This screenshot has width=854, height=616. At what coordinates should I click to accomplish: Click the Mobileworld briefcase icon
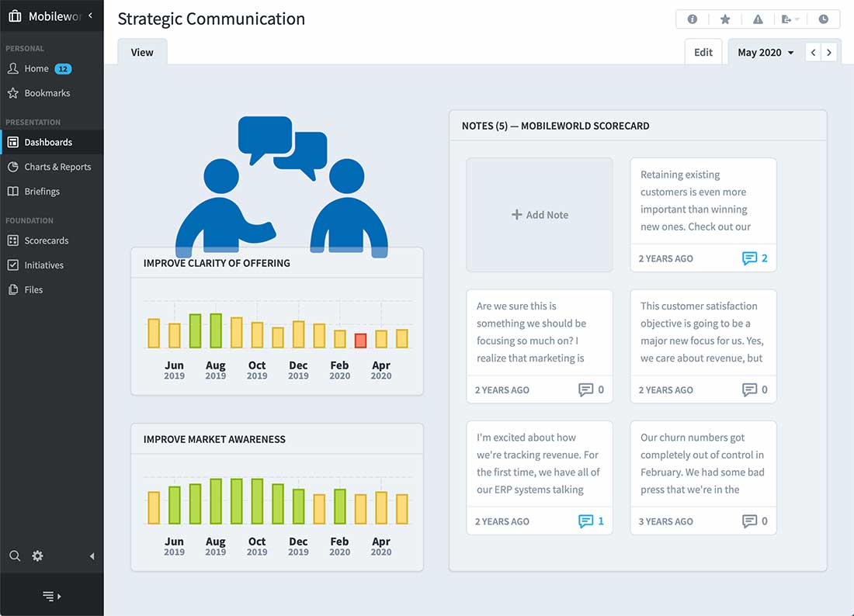coord(16,16)
